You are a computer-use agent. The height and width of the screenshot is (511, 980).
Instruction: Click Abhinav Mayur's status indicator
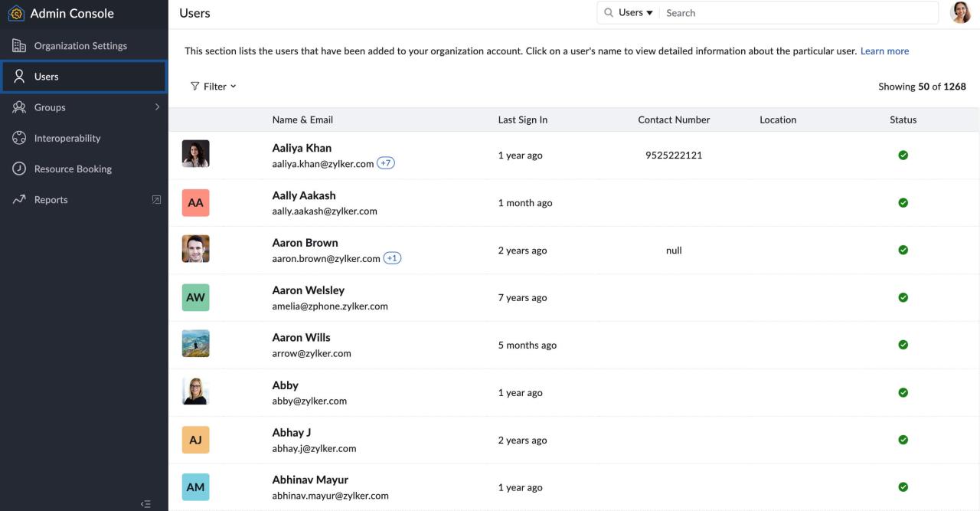903,486
